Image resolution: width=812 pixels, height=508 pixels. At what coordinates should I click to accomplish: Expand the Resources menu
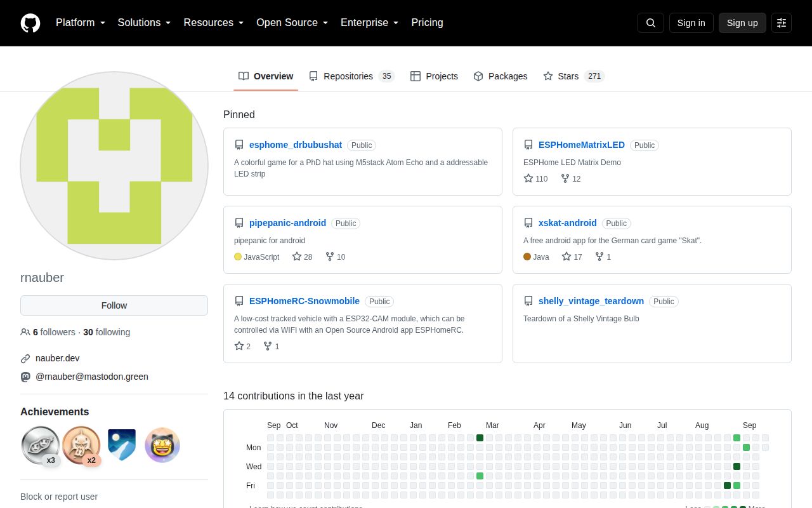(x=214, y=23)
